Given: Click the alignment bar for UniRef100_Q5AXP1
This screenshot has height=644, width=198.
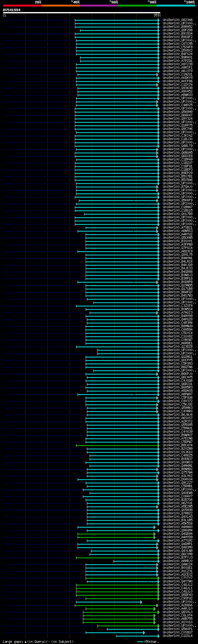Looking at the screenshot, I should pyautogui.click(x=133, y=629).
